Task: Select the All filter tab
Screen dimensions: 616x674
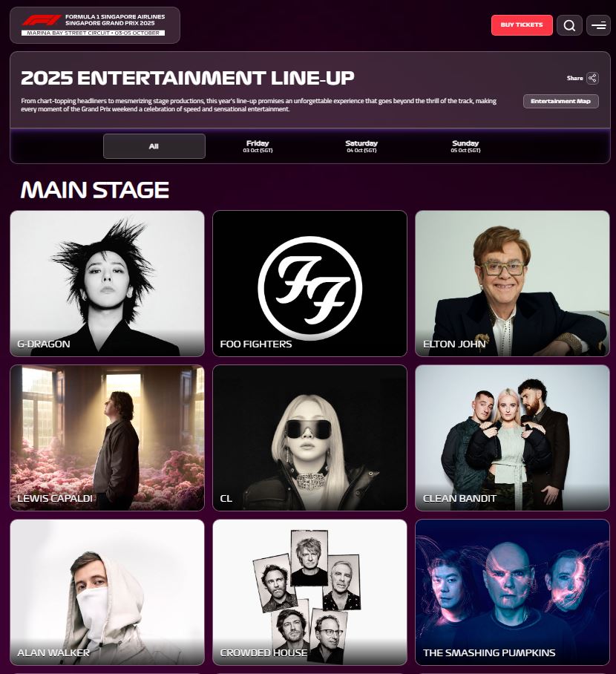Action: pos(154,146)
